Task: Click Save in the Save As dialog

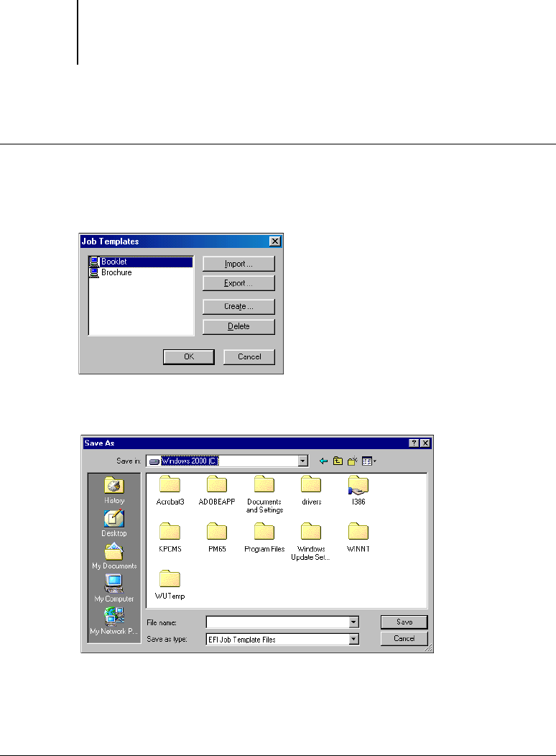Action: click(x=404, y=622)
